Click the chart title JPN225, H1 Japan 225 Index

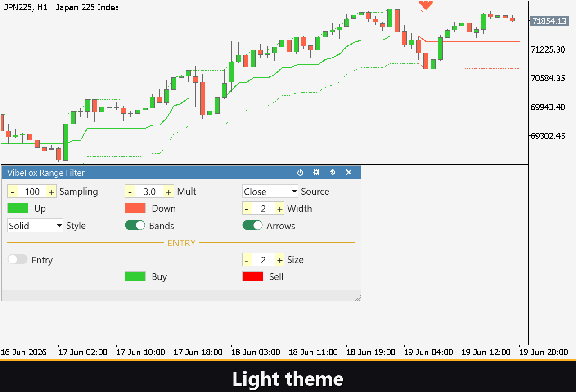coord(62,7)
